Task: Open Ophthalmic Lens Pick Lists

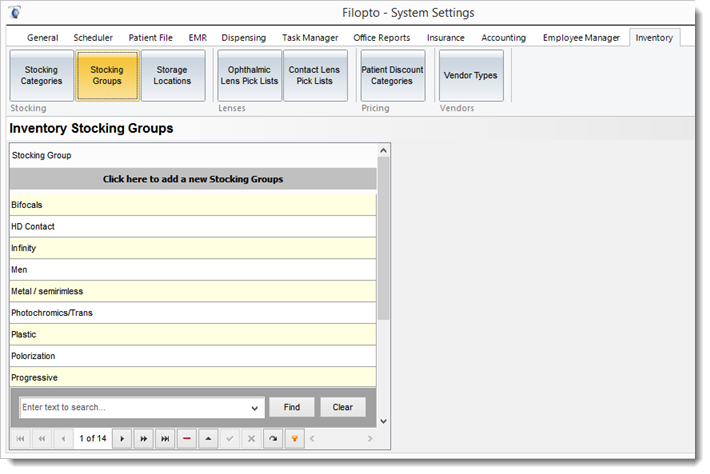Action: click(x=249, y=76)
